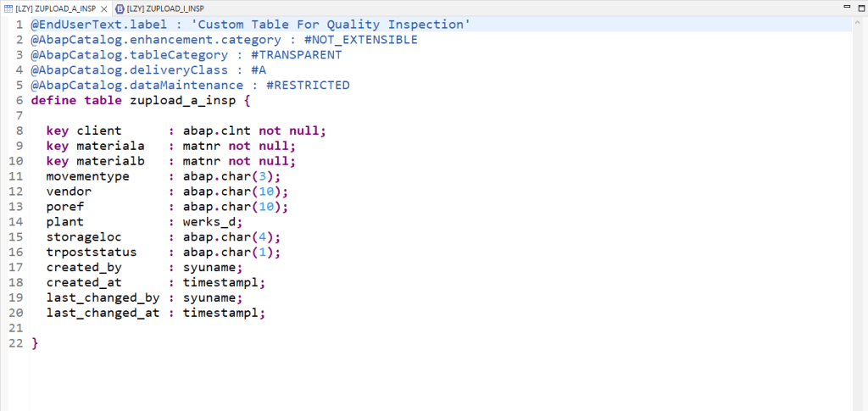Click the purple B icon on ZUPLOAD_I_INSP tab

tap(120, 8)
